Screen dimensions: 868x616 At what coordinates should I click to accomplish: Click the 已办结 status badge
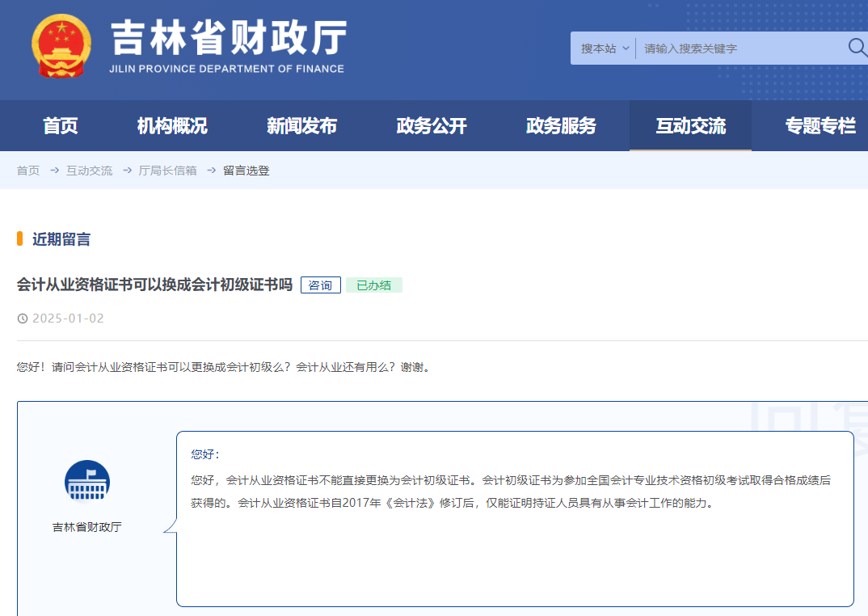click(373, 285)
